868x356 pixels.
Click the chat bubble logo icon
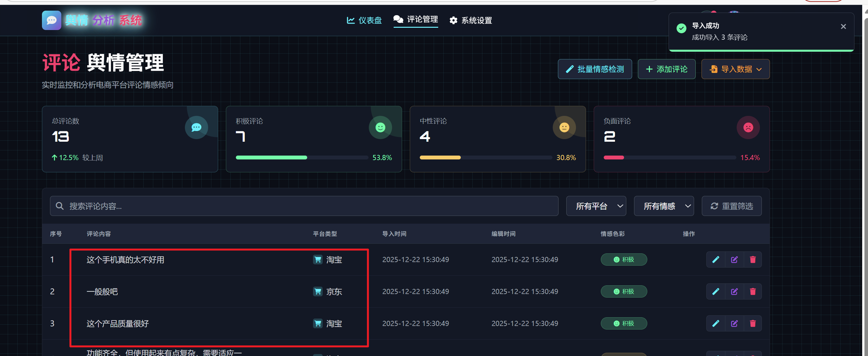tap(52, 21)
